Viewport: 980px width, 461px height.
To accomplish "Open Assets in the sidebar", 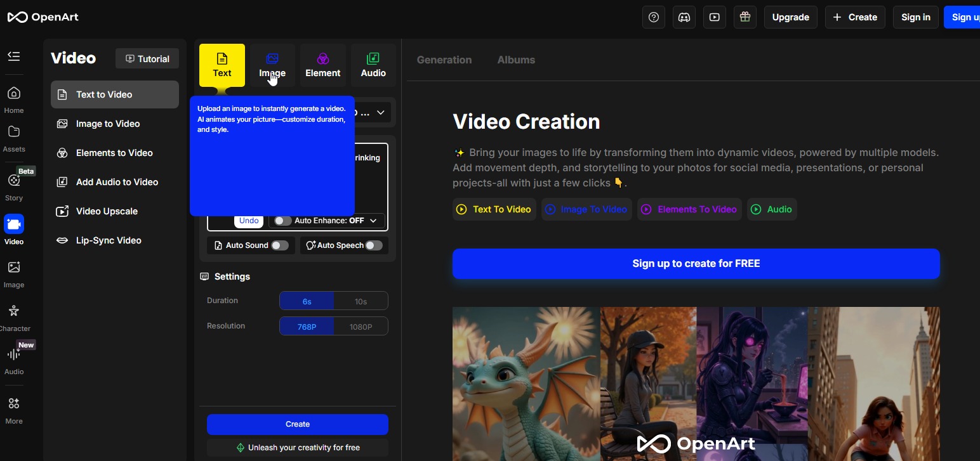I will [x=14, y=139].
